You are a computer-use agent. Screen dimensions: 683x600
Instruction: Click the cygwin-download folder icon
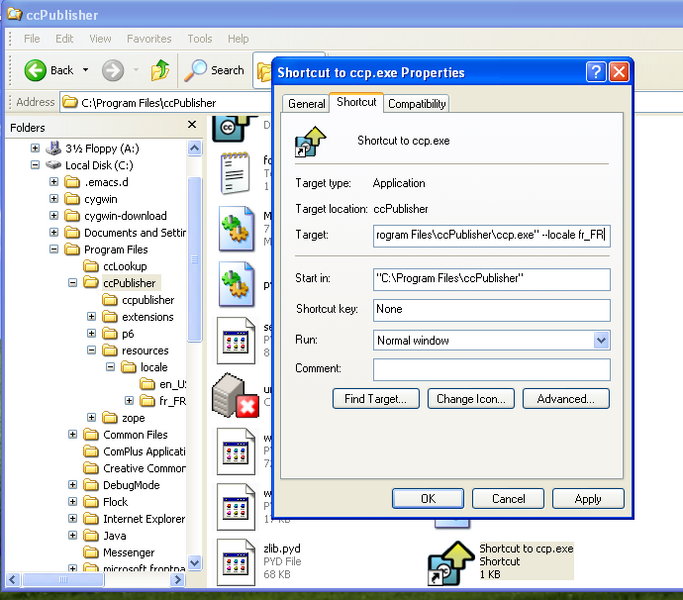coord(72,216)
